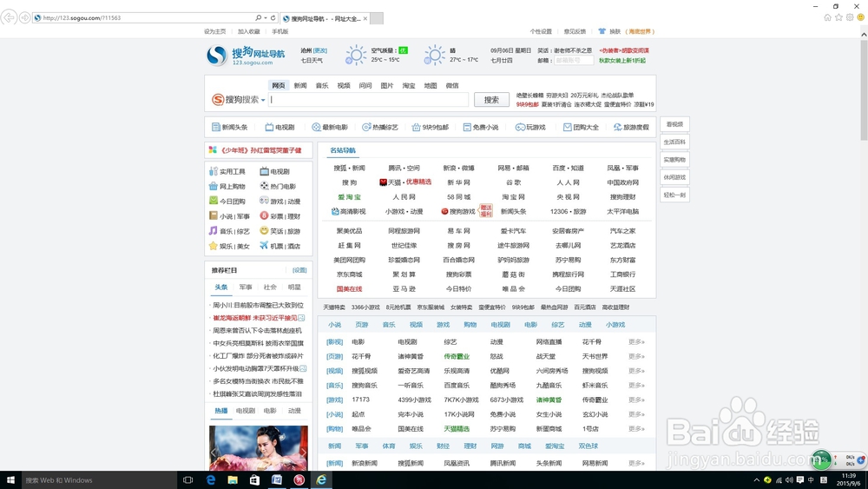The width and height of the screenshot is (868, 489).
Task: Click the 玩游戏 gamepad icon
Action: 520,128
